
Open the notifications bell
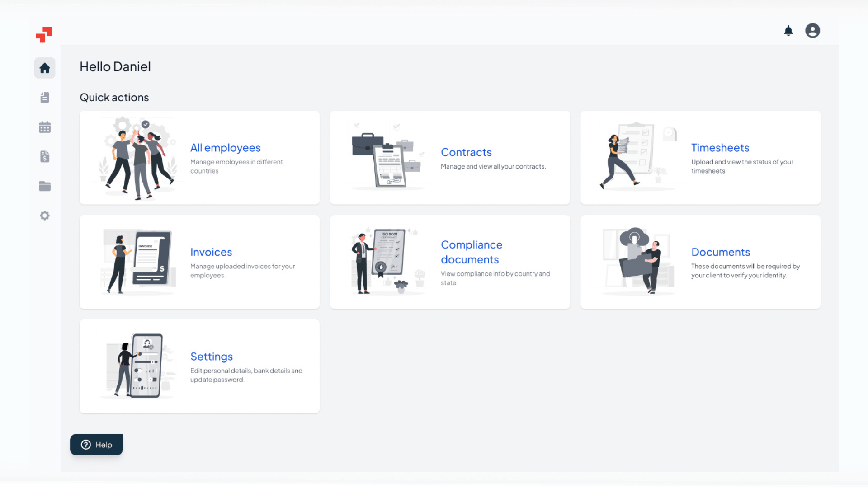pos(788,30)
